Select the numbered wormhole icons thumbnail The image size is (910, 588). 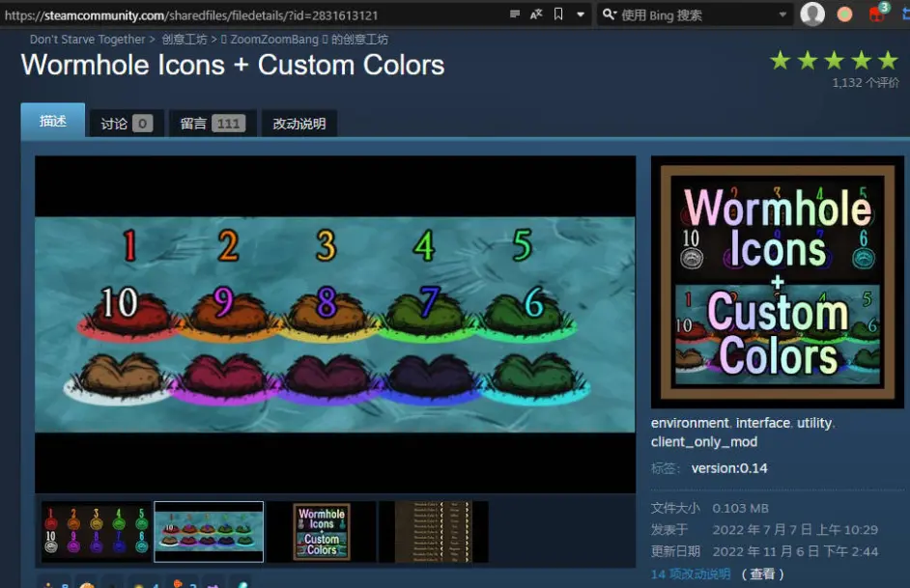coord(96,532)
